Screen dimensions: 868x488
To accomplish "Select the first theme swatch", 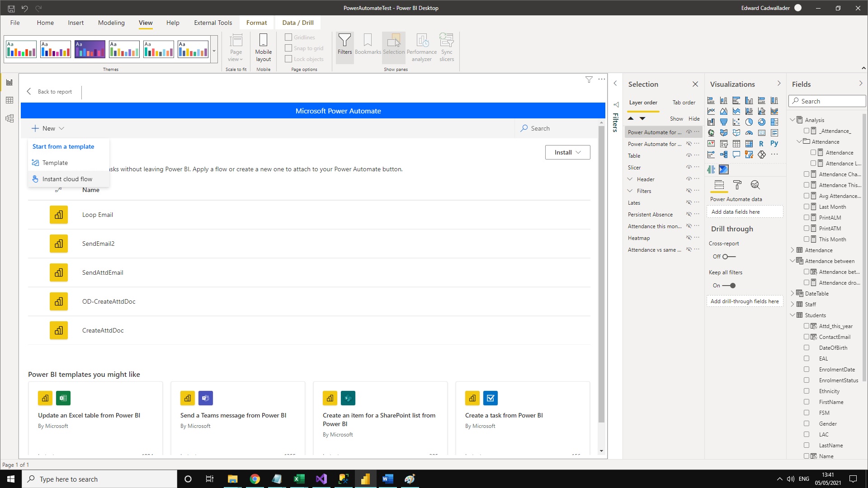I will click(x=21, y=49).
